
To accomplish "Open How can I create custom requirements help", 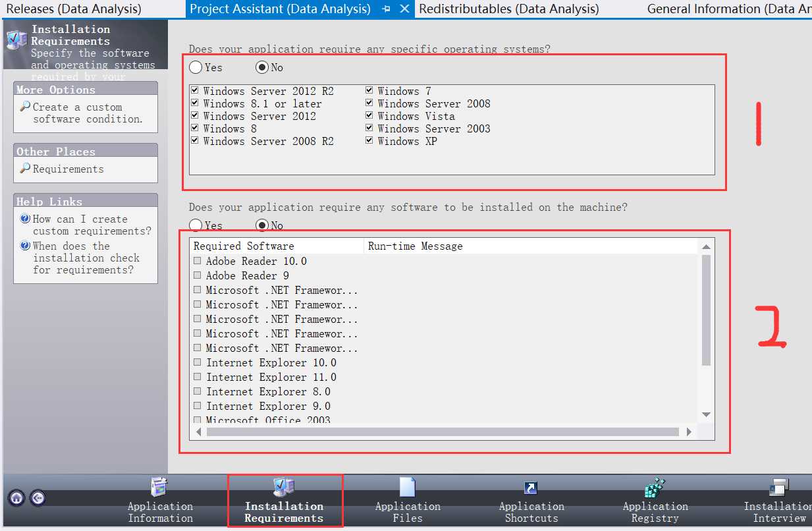I will tap(92, 225).
